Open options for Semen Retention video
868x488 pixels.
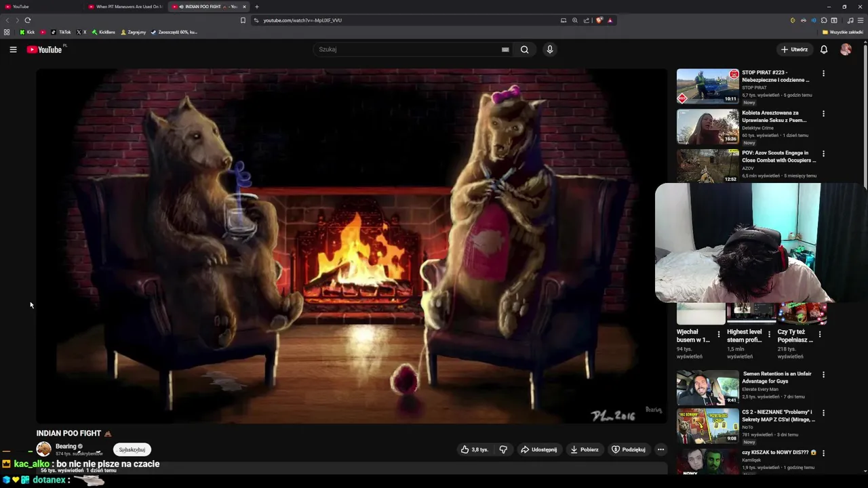(823, 375)
